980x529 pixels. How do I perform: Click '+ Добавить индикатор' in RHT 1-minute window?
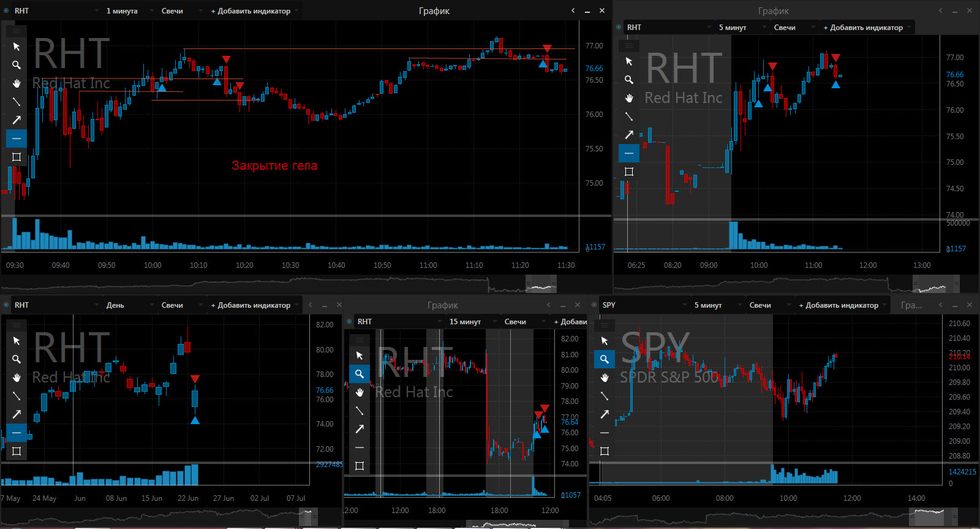pyautogui.click(x=254, y=10)
